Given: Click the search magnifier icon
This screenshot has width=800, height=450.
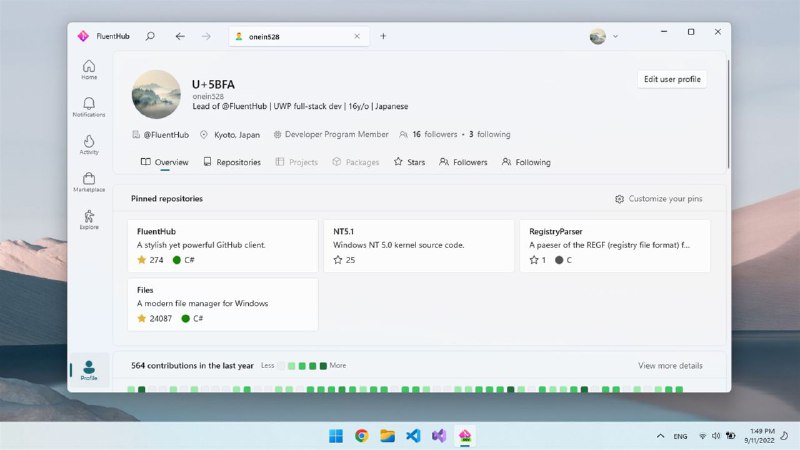Looking at the screenshot, I should pyautogui.click(x=150, y=36).
